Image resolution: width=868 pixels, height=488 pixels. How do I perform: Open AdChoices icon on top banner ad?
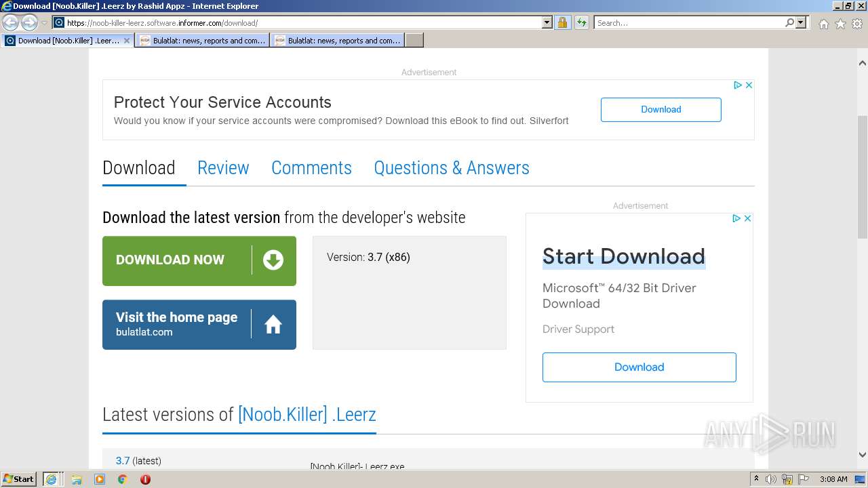(738, 85)
